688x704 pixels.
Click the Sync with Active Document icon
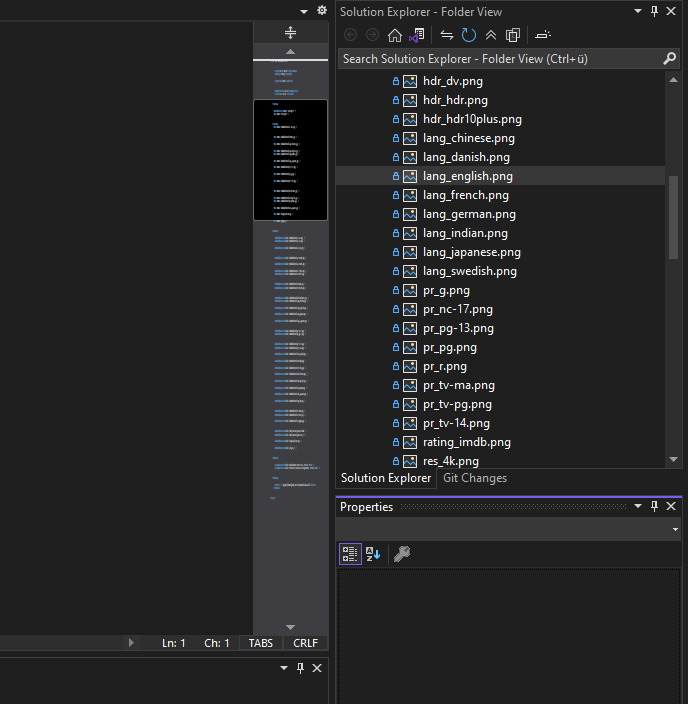point(447,35)
